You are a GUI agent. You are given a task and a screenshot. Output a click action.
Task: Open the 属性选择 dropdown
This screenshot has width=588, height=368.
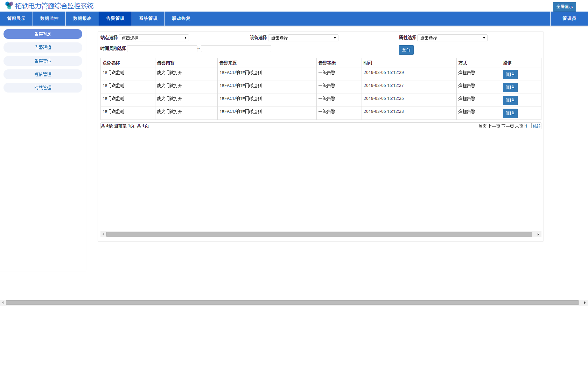(x=452, y=38)
